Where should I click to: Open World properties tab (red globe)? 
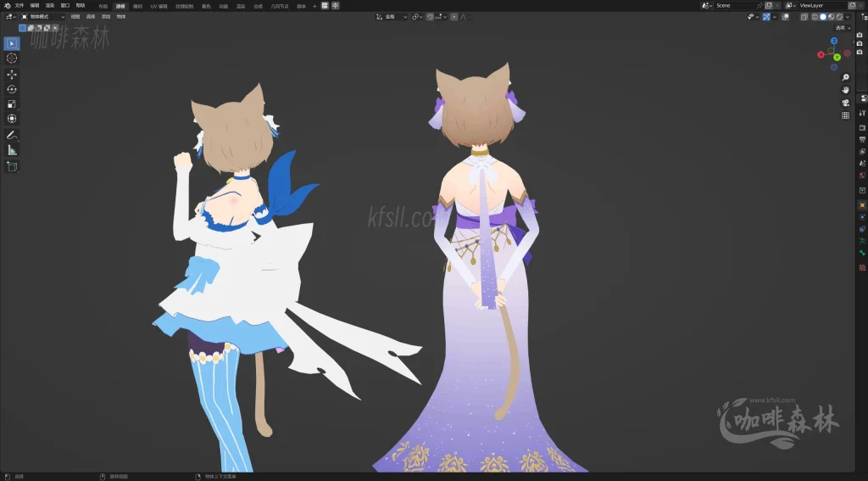862,175
